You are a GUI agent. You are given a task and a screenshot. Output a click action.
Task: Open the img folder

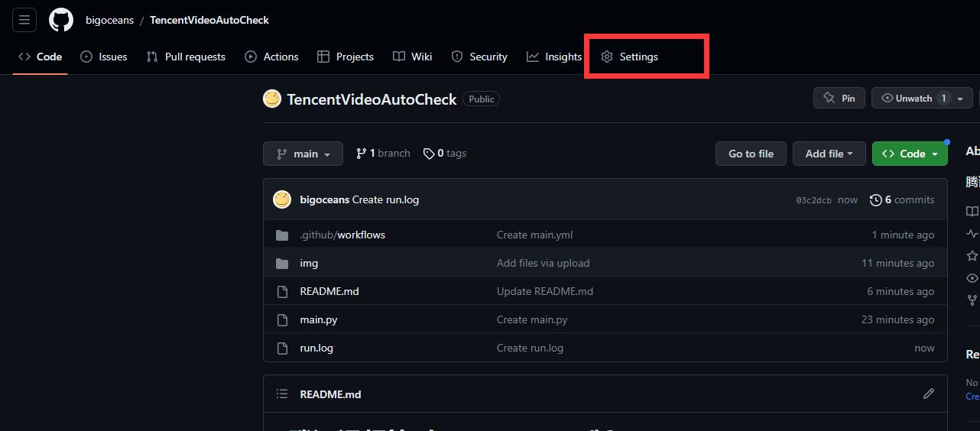click(309, 263)
